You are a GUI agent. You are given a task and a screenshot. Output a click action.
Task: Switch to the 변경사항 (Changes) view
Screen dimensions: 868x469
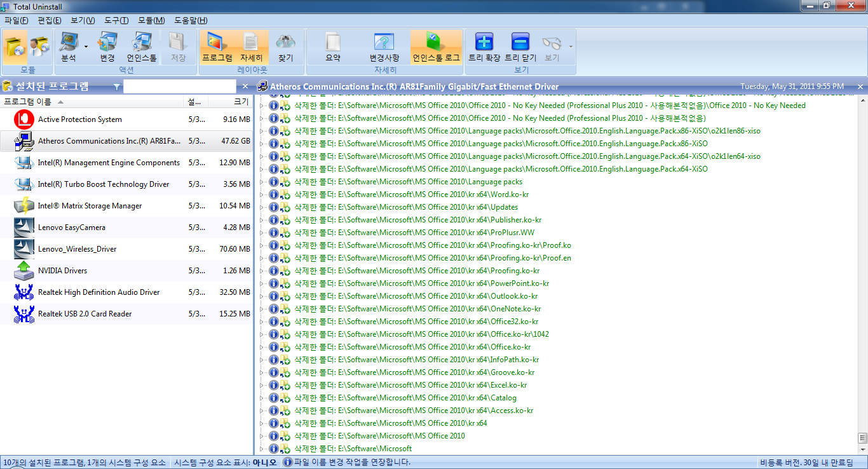click(x=384, y=47)
